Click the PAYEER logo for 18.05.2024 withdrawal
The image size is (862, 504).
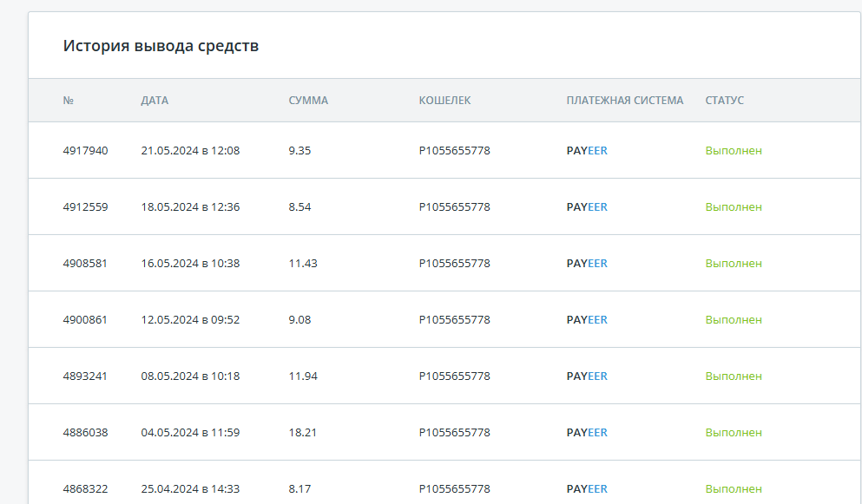coord(587,207)
